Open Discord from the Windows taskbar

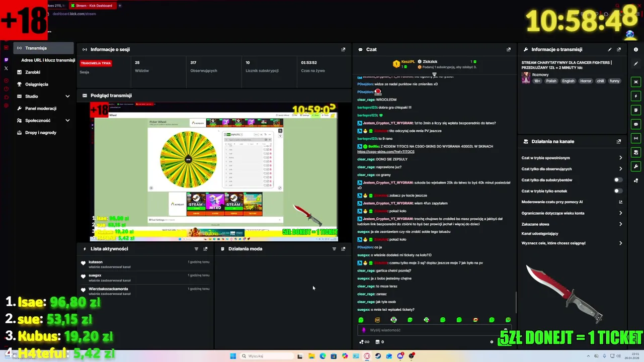[400, 356]
